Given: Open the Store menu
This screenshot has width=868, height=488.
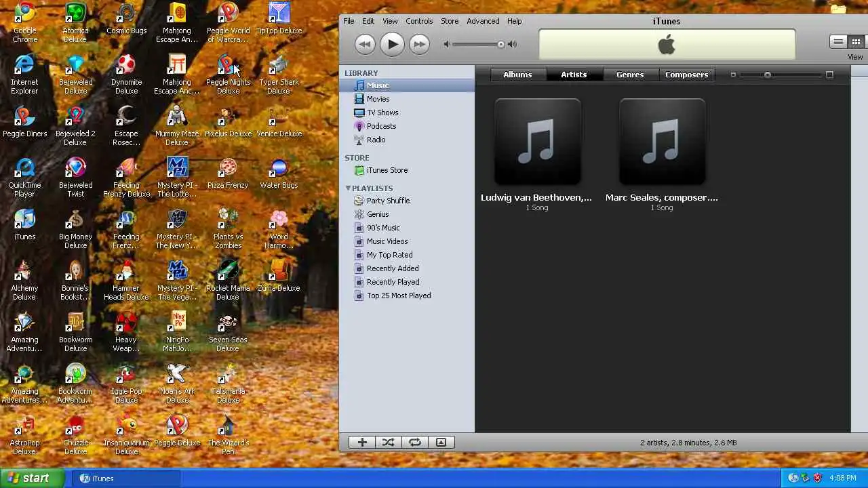Looking at the screenshot, I should tap(450, 21).
